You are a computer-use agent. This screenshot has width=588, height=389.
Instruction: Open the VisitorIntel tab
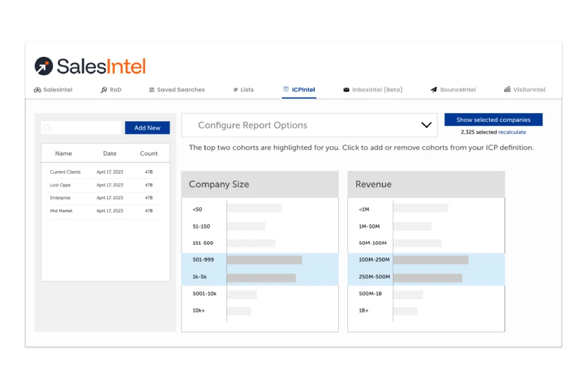(x=525, y=90)
